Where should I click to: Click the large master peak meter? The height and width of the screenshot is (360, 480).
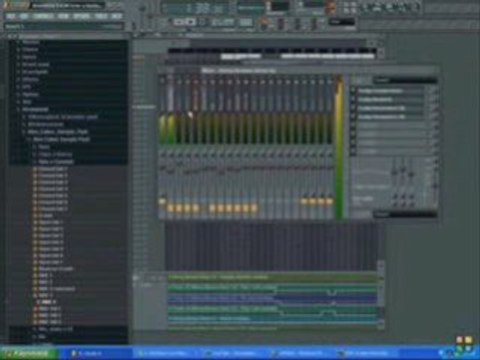(x=339, y=147)
